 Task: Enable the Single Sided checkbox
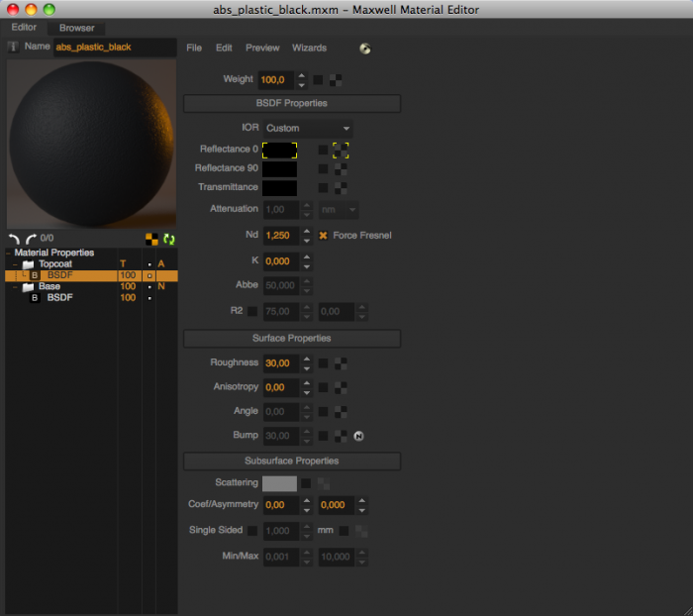[252, 531]
